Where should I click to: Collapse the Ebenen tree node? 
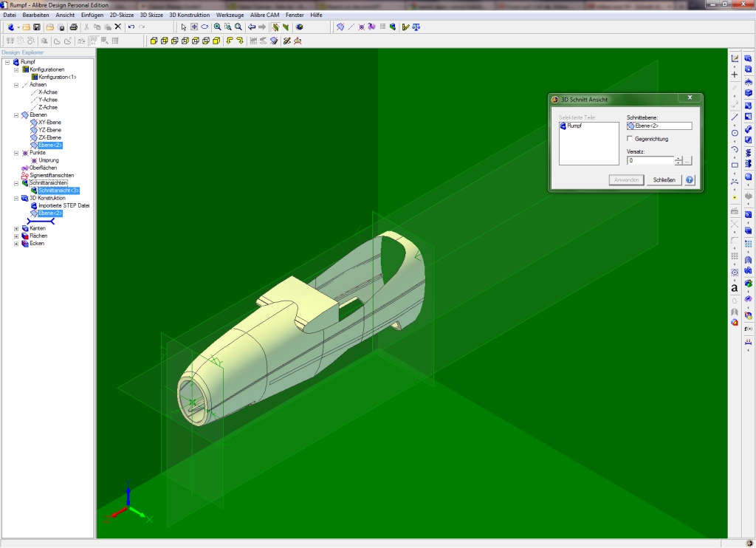[x=16, y=115]
